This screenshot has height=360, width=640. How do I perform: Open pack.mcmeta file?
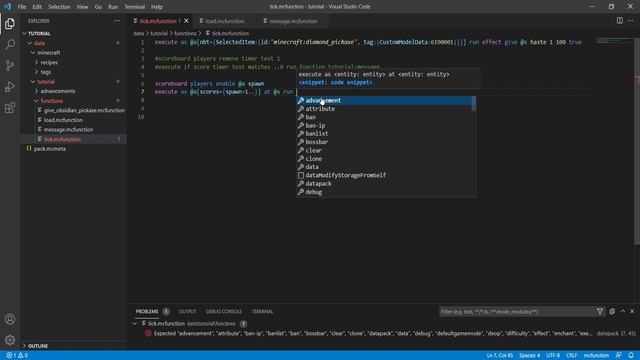pos(50,149)
